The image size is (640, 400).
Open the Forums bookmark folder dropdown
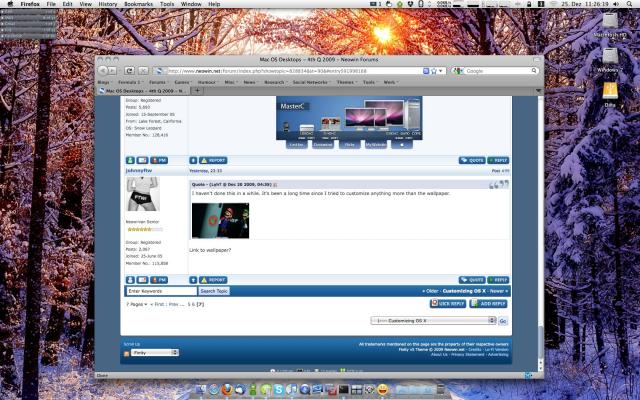coord(159,82)
